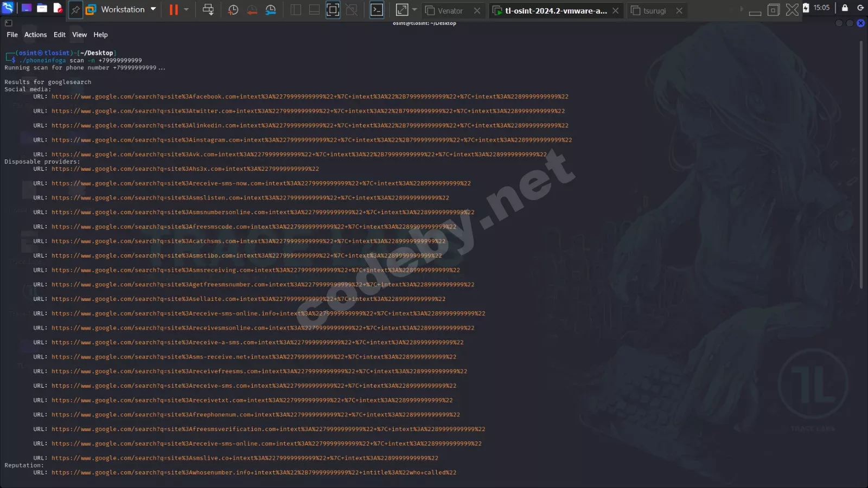
Task: Pause the running virtual machine
Action: [x=173, y=10]
